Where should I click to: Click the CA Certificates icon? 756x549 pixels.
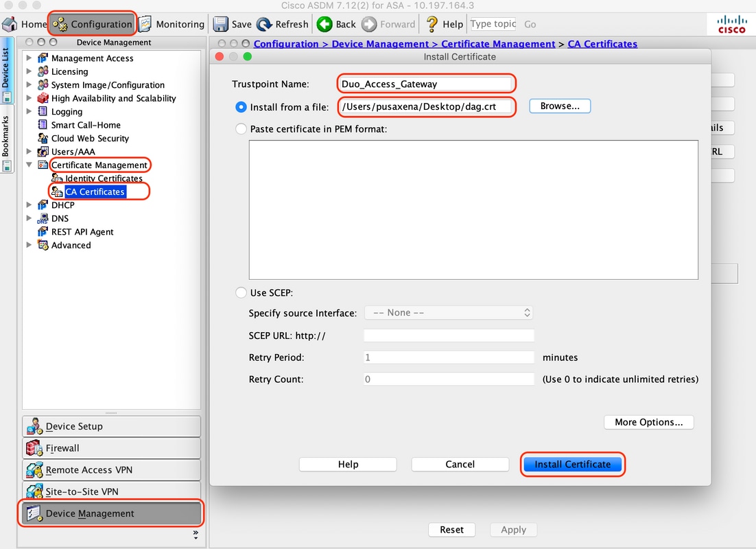[x=57, y=191]
